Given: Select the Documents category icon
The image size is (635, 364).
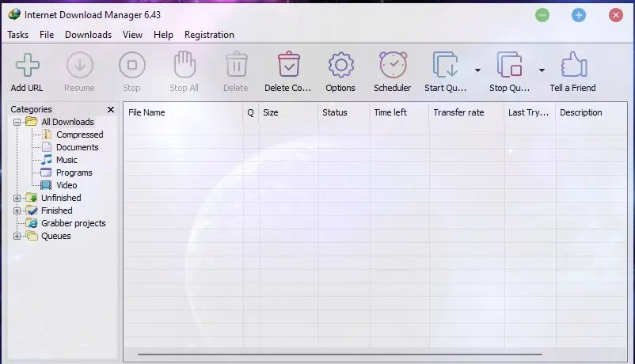Looking at the screenshot, I should click(x=47, y=146).
